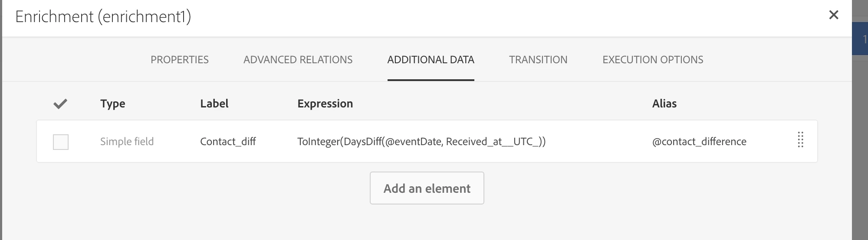The width and height of the screenshot is (868, 240).
Task: Tick the Contact_diff row checkbox
Action: point(61,142)
